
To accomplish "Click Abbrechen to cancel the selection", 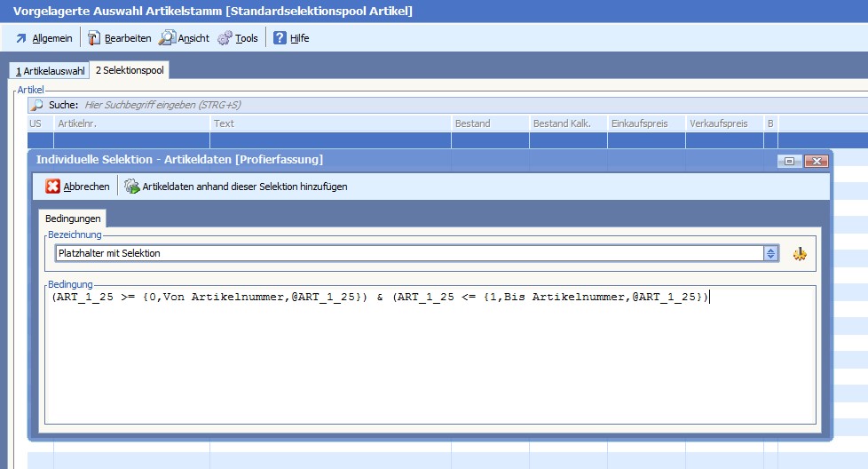I will 78,187.
